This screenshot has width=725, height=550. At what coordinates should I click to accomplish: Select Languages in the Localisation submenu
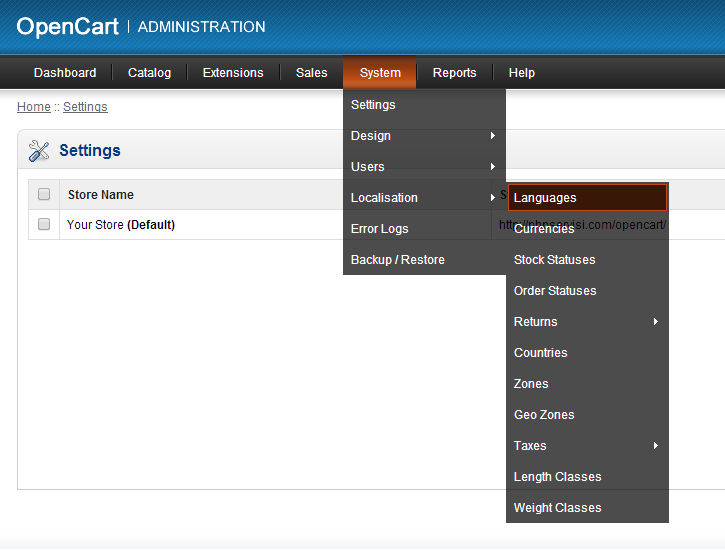click(587, 198)
